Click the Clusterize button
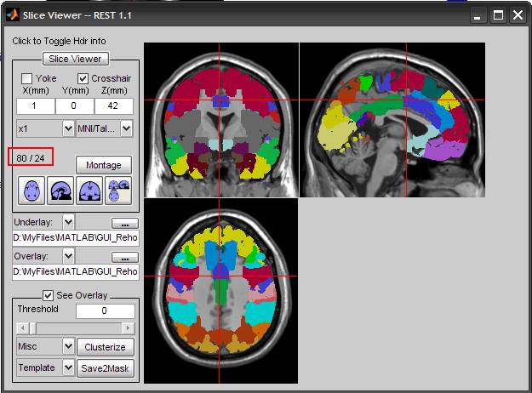This screenshot has height=393, width=532. click(x=106, y=347)
